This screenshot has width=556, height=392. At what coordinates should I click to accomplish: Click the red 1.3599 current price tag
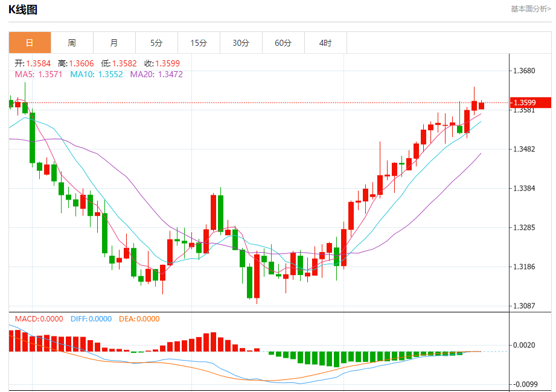[530, 103]
